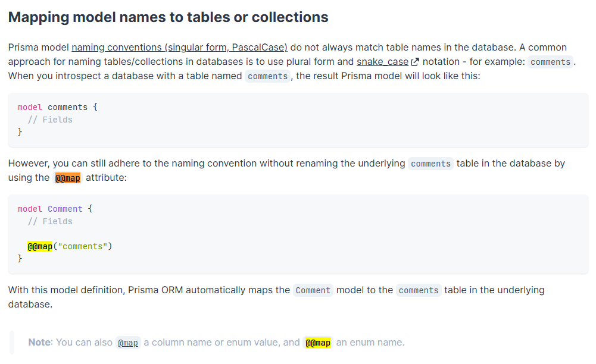Click the "comments" string literal in the code
The width and height of the screenshot is (596, 364).
tap(83, 246)
